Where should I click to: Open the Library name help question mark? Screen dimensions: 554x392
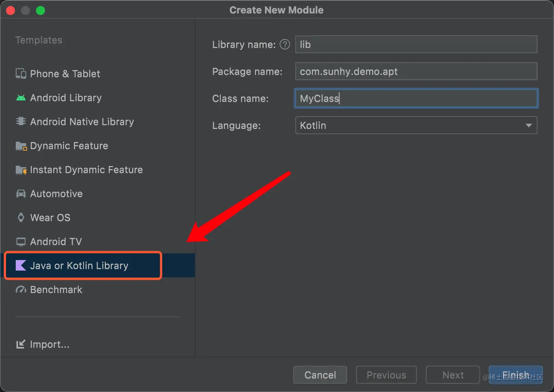285,45
